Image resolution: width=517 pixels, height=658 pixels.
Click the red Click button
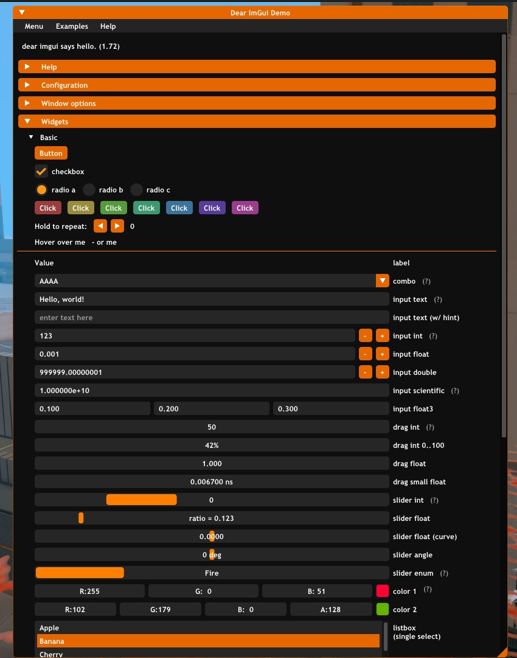pyautogui.click(x=48, y=208)
